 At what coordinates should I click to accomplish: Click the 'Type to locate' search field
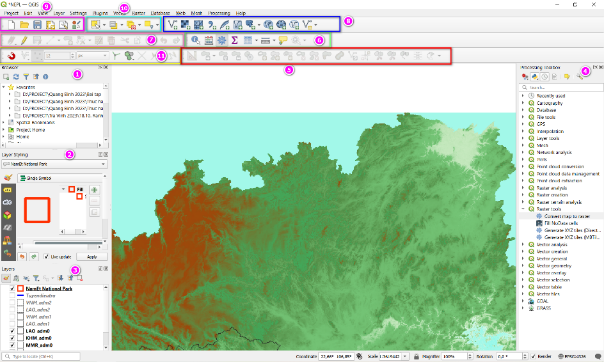(x=41, y=356)
